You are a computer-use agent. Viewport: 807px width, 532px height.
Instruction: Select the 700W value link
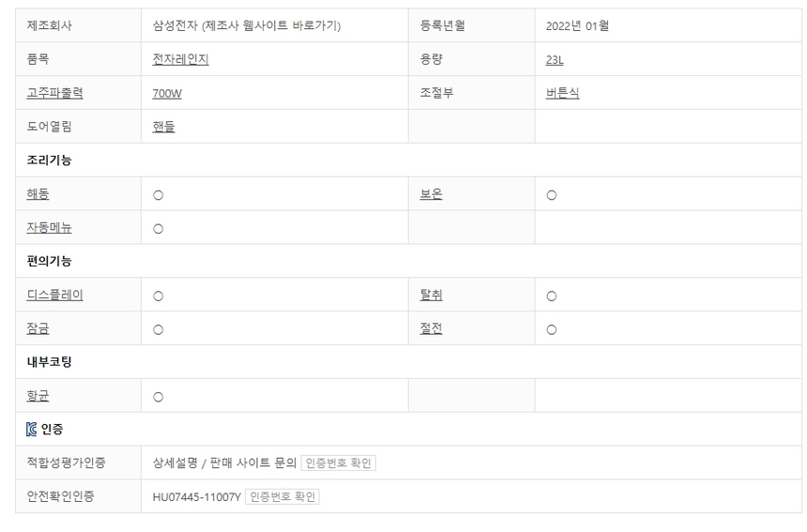pos(167,93)
